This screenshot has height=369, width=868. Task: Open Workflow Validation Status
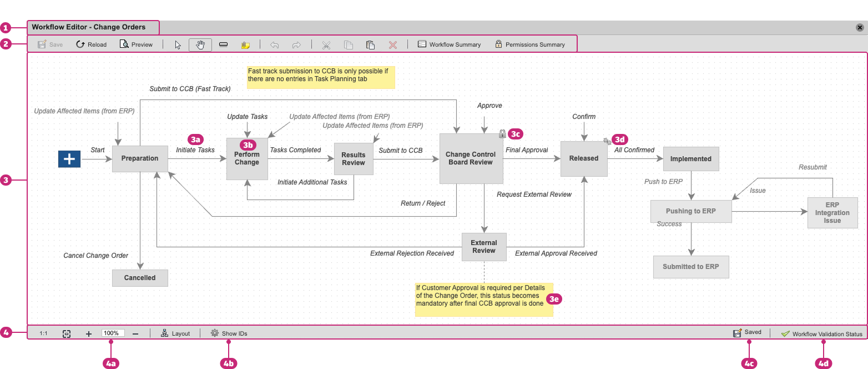[x=823, y=333]
